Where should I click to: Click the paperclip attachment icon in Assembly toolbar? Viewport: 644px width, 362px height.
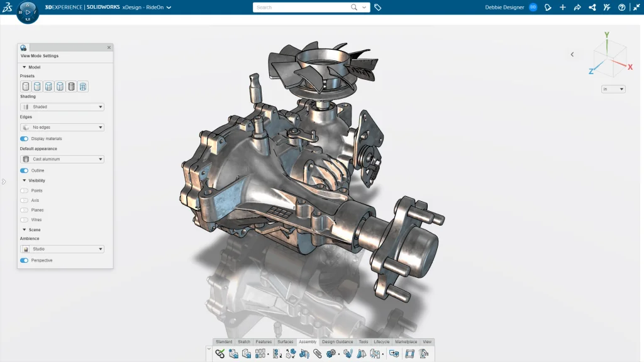click(318, 353)
